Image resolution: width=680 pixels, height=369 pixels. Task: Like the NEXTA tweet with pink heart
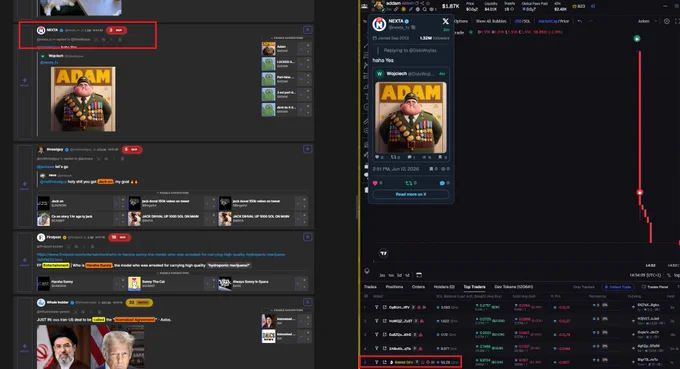(375, 183)
